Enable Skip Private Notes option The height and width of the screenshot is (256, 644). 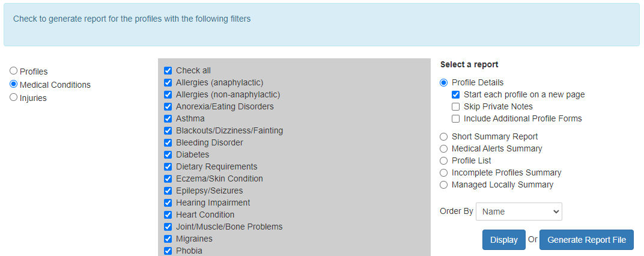(456, 106)
